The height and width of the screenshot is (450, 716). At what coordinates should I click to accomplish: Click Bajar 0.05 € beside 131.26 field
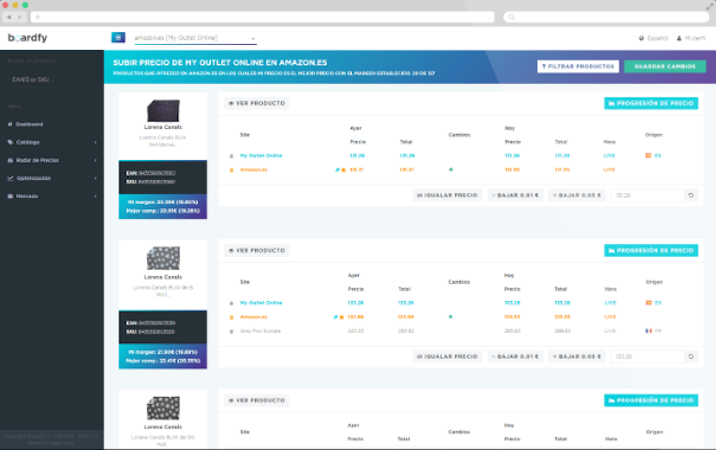(577, 195)
